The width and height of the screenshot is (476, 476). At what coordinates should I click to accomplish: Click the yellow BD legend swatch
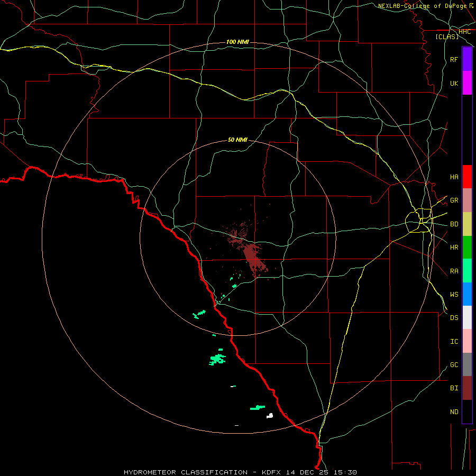pyautogui.click(x=467, y=224)
